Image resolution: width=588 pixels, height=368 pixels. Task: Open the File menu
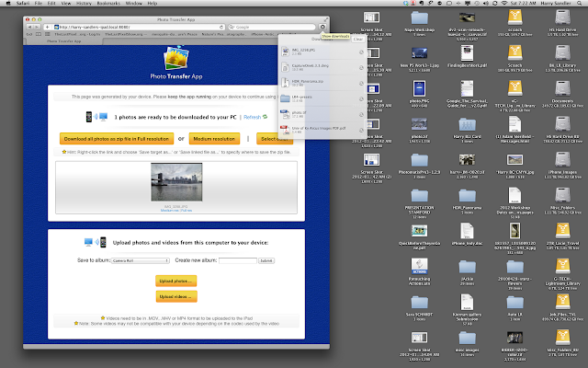39,3
